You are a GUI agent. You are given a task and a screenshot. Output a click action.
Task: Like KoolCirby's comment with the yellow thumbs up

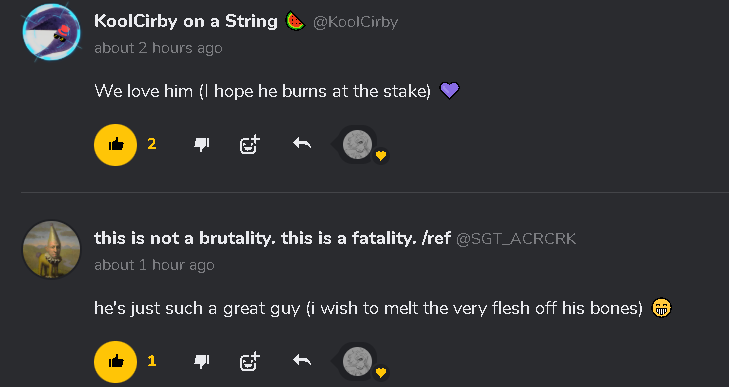pyautogui.click(x=115, y=145)
